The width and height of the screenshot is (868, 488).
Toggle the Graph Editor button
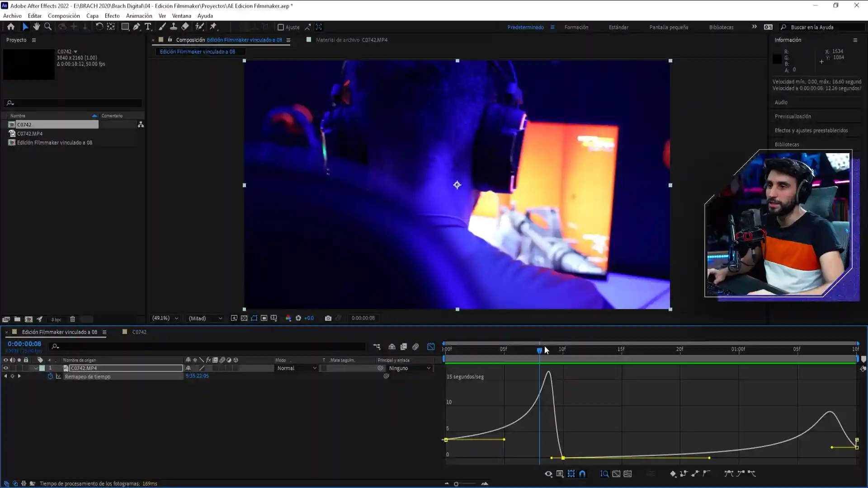[431, 347]
